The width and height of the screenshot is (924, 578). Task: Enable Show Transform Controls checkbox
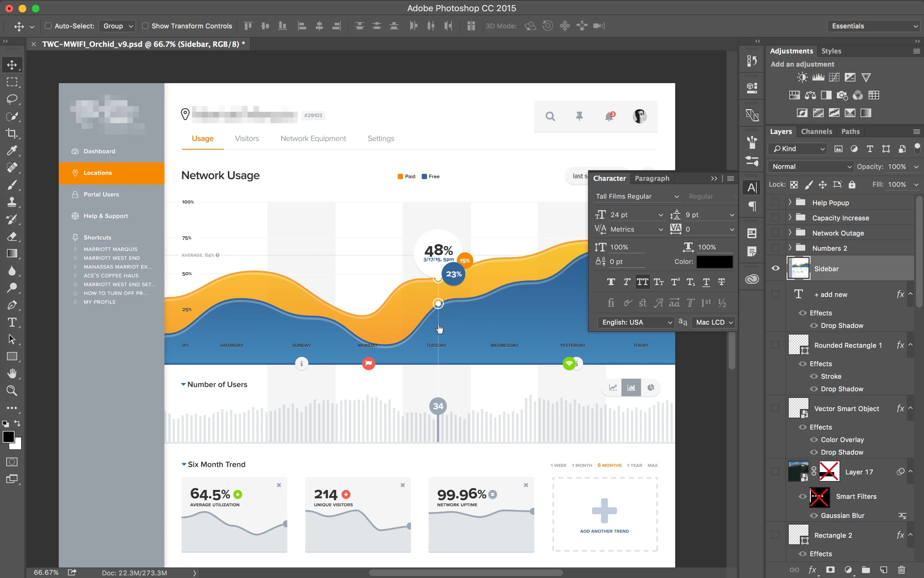(x=145, y=26)
